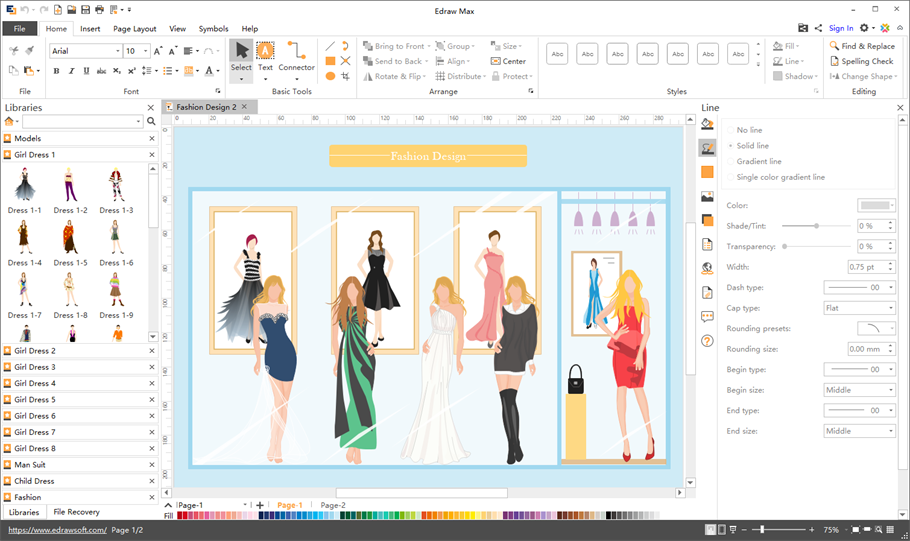
Task: Switch to the Page-2 tab
Action: pos(333,506)
